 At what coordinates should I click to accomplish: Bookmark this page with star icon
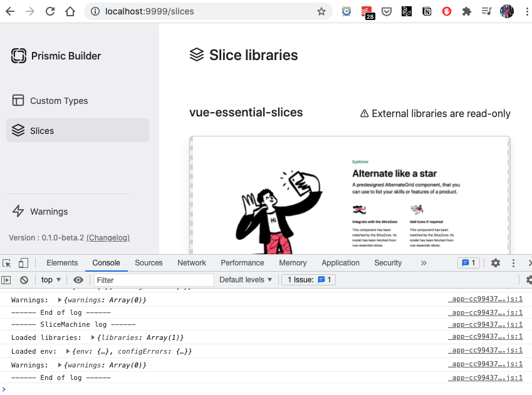[321, 11]
